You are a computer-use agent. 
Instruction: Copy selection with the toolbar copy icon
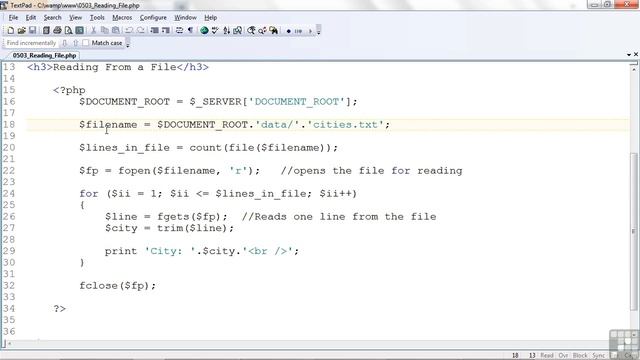tap(104, 31)
